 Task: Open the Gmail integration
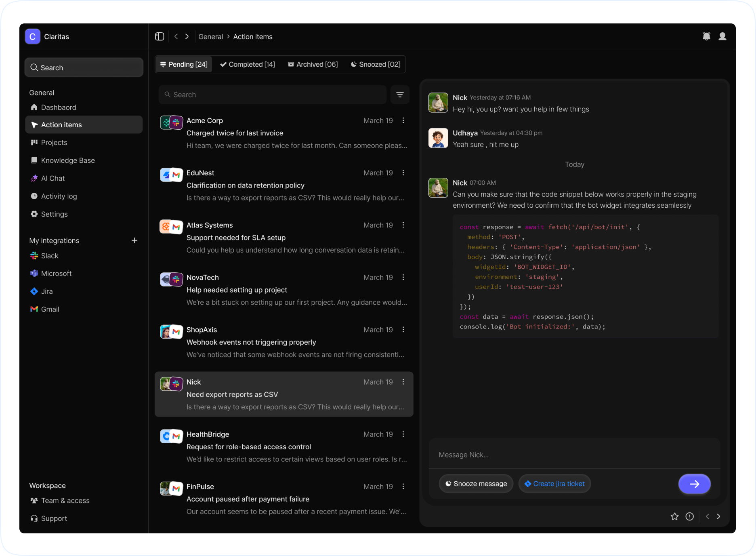[x=84, y=309]
